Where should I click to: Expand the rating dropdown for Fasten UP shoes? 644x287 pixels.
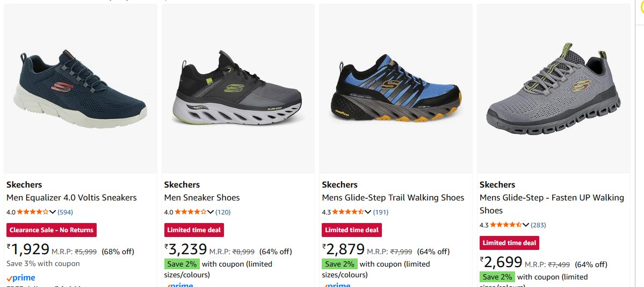(526, 225)
